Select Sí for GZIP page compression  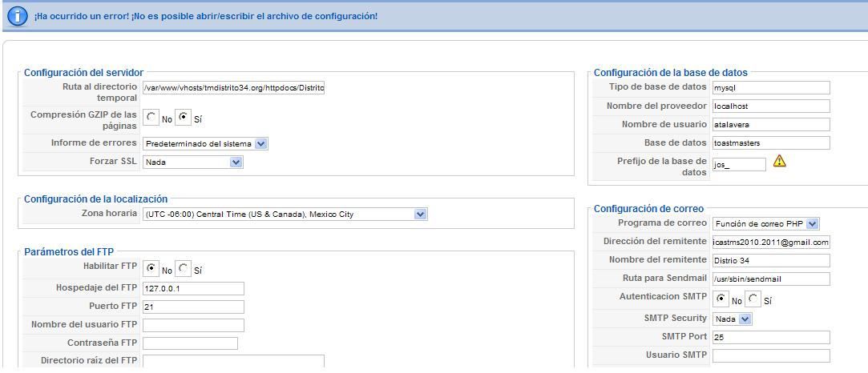click(184, 117)
